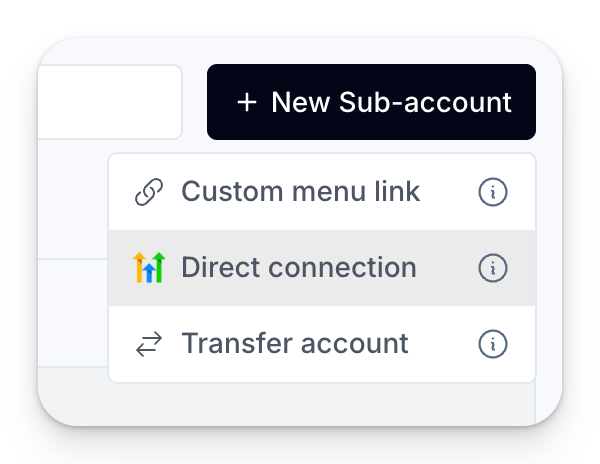Open info tooltip for Custom menu link
Viewport: 600px width, 464px height.
(x=493, y=192)
